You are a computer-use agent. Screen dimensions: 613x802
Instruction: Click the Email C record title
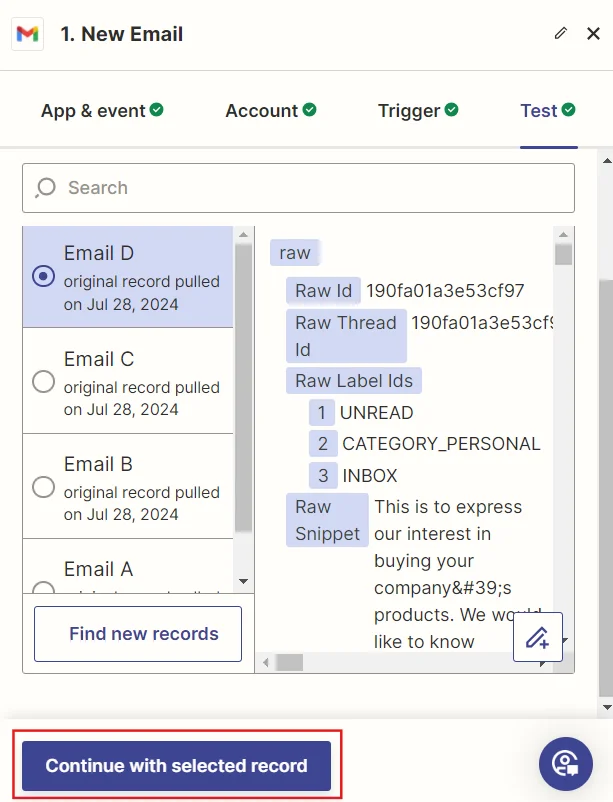[99, 359]
